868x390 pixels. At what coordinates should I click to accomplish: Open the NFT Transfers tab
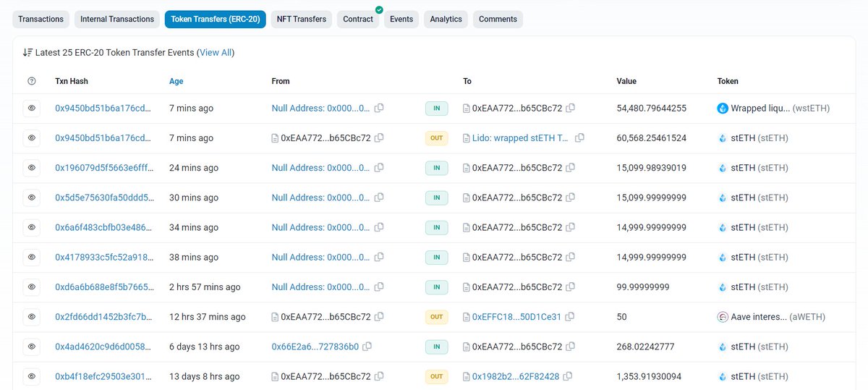coord(302,19)
